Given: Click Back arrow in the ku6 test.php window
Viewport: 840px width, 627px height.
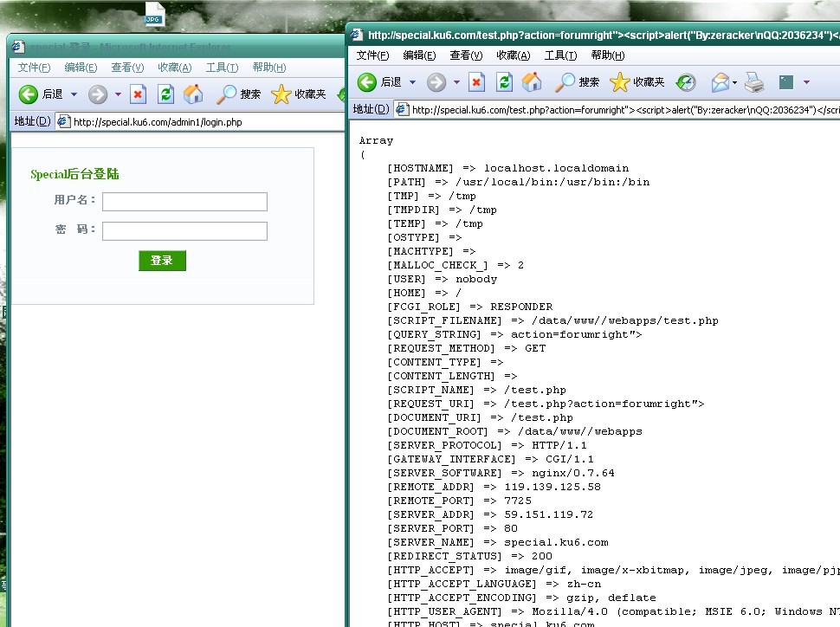Looking at the screenshot, I should [x=367, y=82].
